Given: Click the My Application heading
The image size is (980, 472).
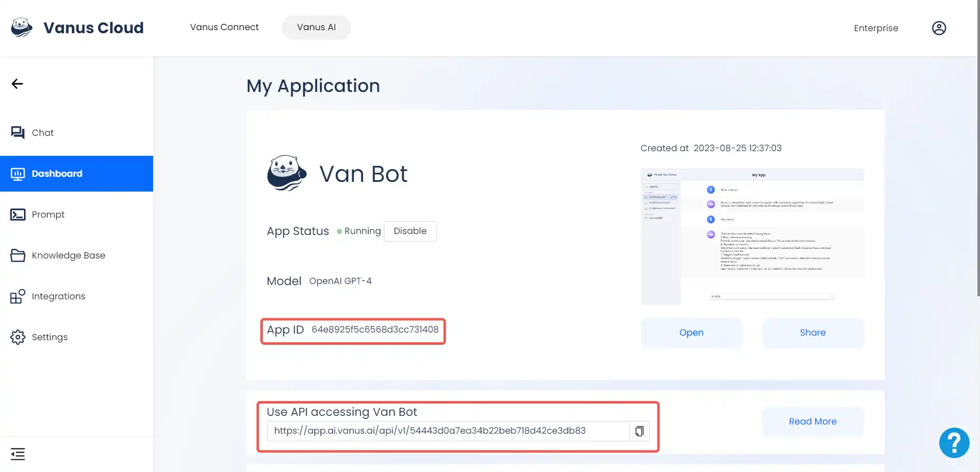Looking at the screenshot, I should click(x=313, y=86).
